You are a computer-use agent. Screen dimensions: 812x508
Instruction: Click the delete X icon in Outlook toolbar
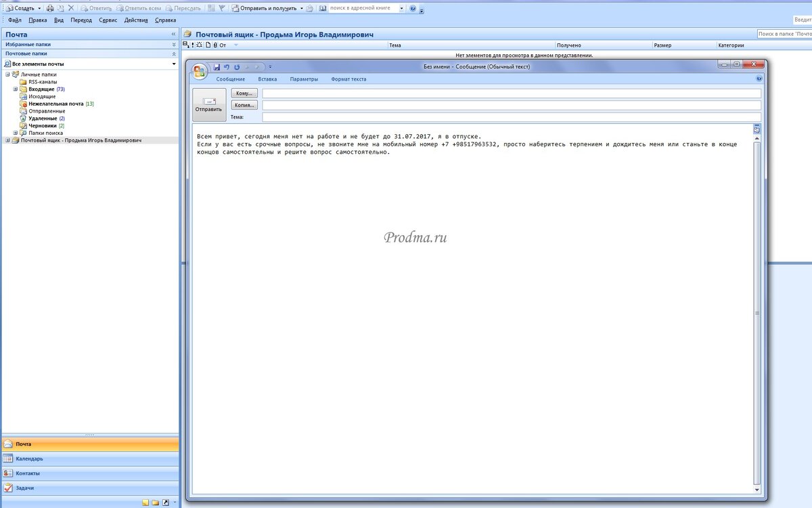click(71, 8)
